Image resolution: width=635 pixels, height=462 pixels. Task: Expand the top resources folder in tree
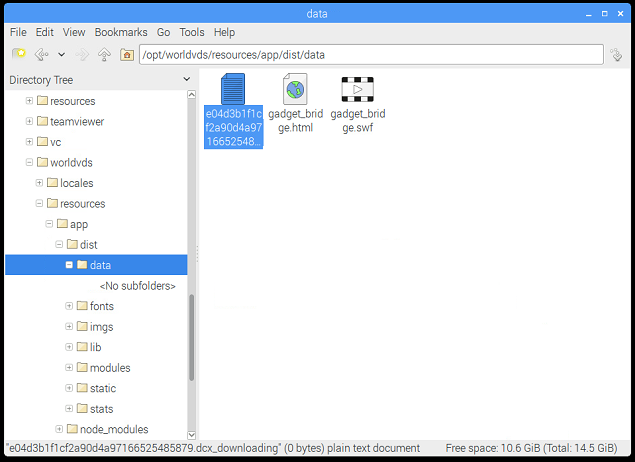pos(29,100)
